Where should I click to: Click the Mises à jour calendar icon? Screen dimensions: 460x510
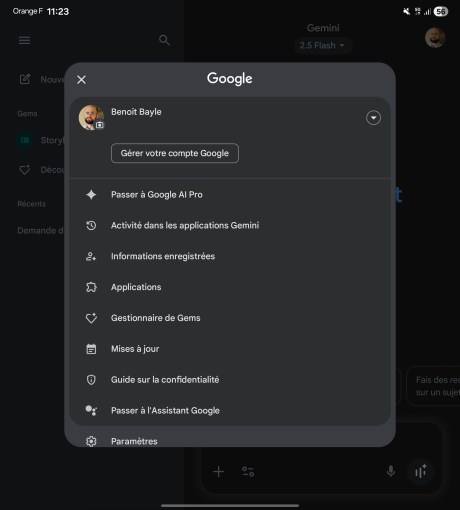click(x=91, y=349)
